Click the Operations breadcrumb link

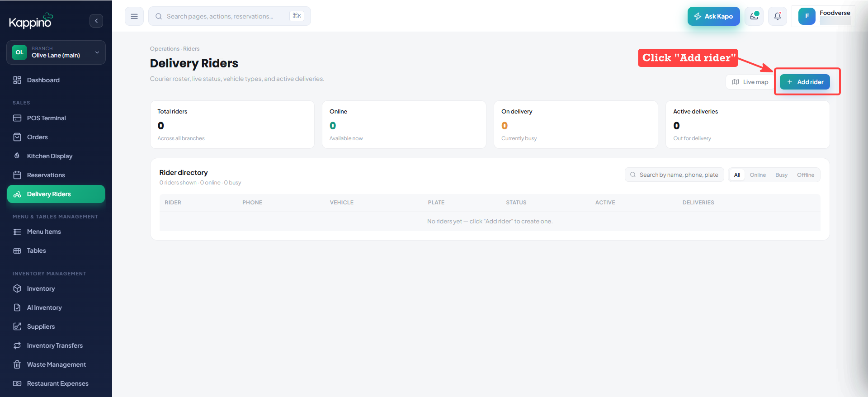tap(165, 49)
